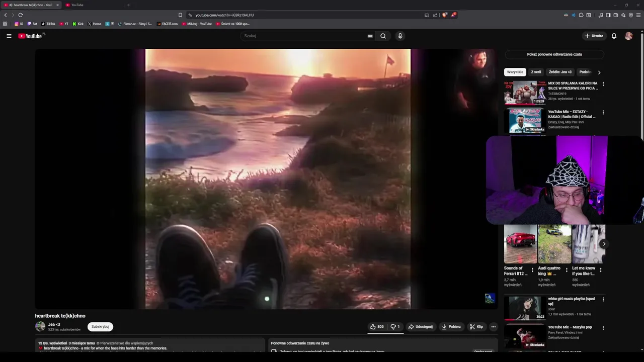644x362 pixels.
Task: Open a new browser tab
Action: coord(128,5)
